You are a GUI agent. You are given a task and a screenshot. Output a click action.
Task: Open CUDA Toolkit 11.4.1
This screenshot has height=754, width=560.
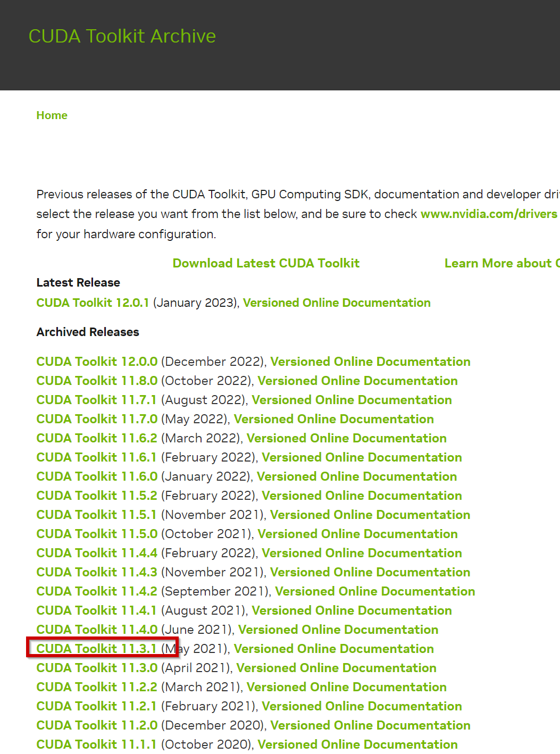tap(96, 610)
